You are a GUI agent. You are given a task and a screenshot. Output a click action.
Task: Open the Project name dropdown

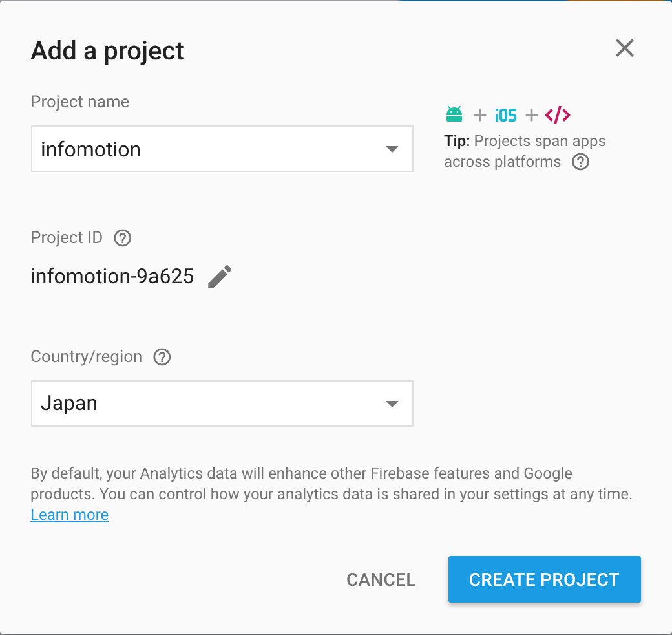(392, 149)
